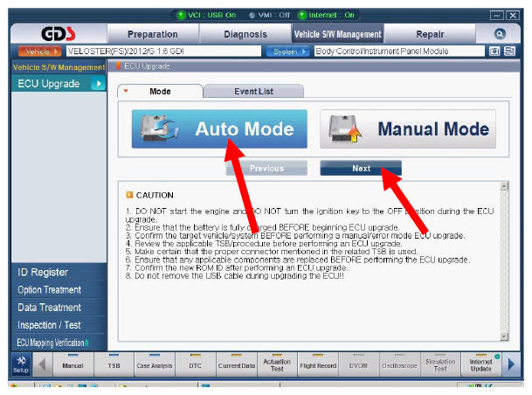The width and height of the screenshot is (532, 395).
Task: Open the DTC toolbar item
Action: (195, 364)
